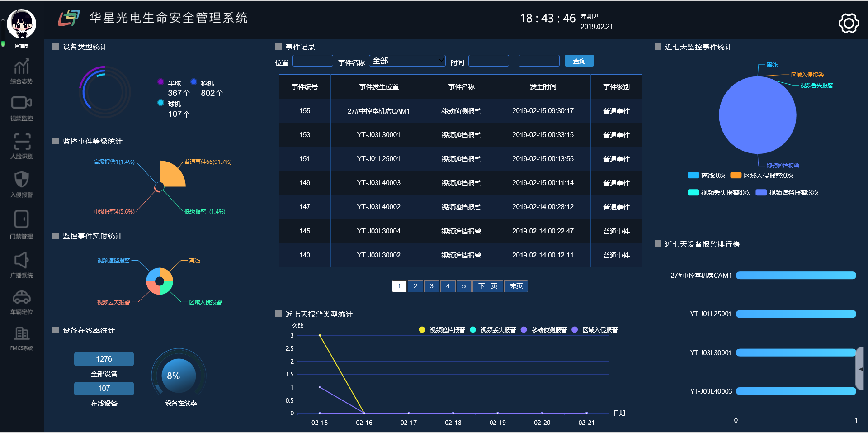Click the system logo icon beside the title
868x433 pixels.
tap(69, 18)
